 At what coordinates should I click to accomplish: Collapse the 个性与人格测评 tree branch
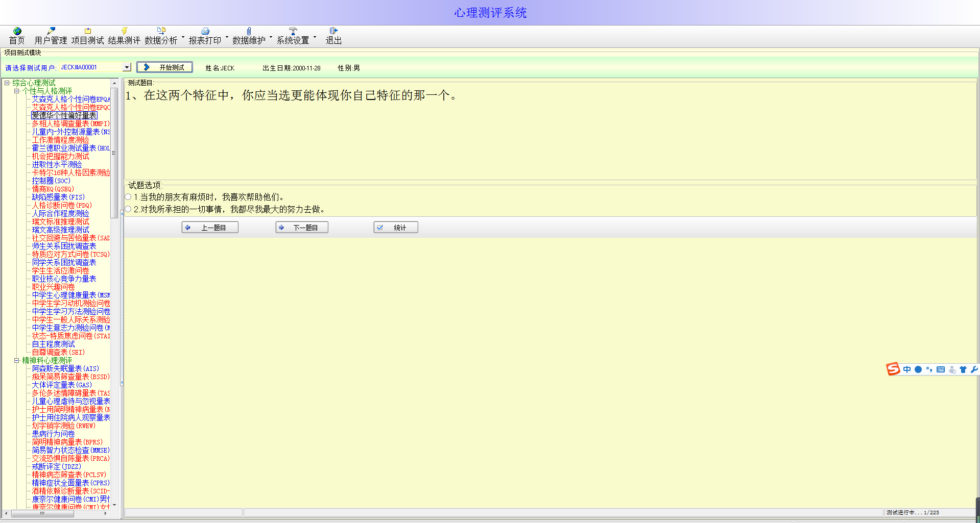(17, 91)
